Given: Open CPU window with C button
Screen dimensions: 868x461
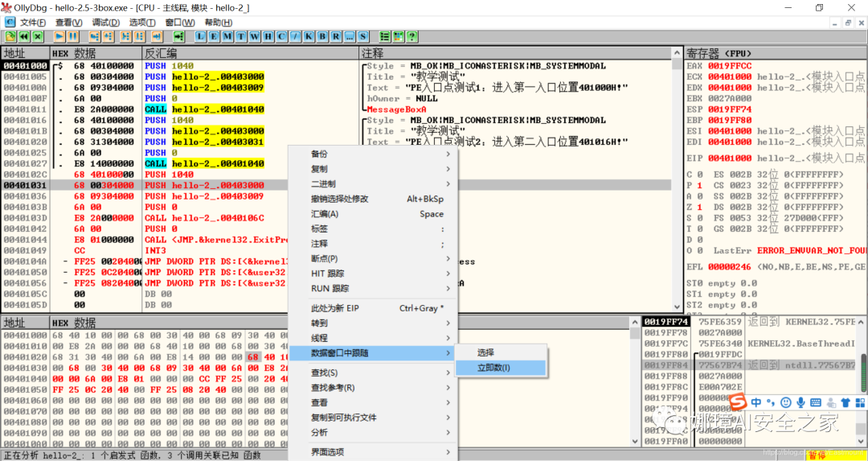Looking at the screenshot, I should coord(282,36).
